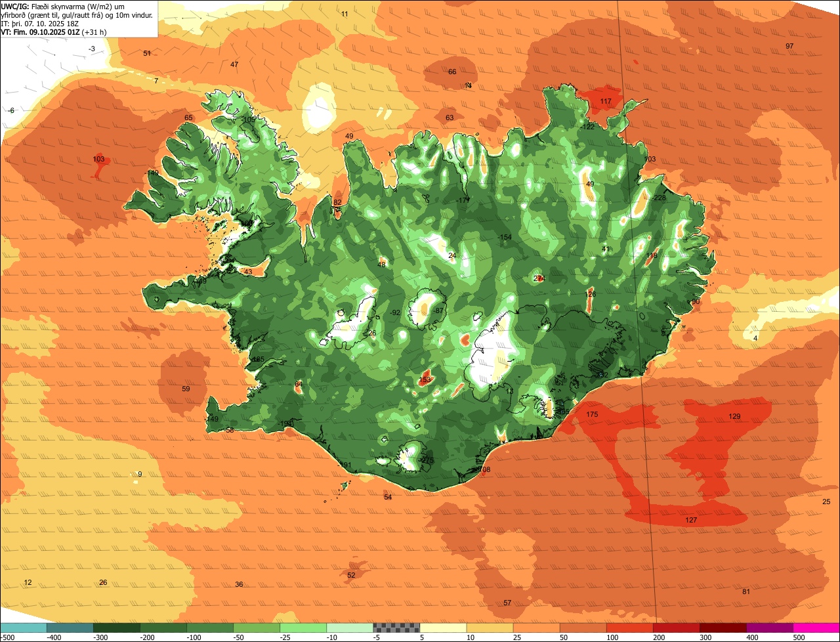Click the map value 4 off the east coast
The image size is (840, 642).
tap(755, 339)
